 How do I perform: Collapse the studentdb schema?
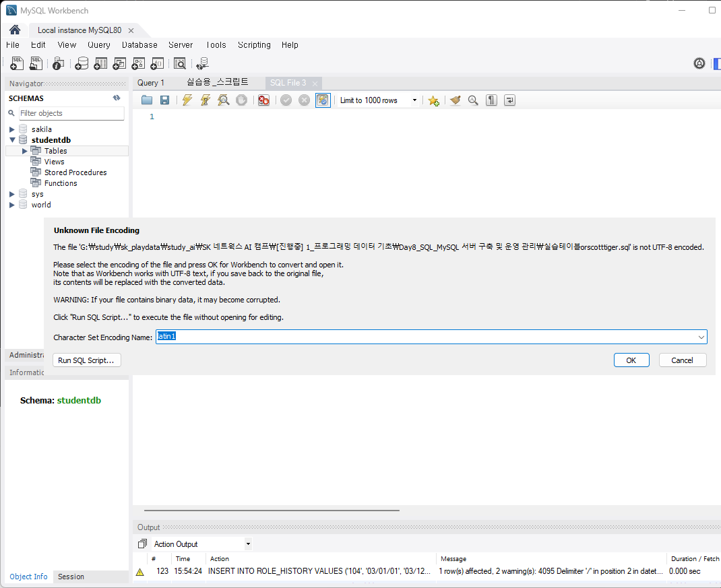(12, 139)
